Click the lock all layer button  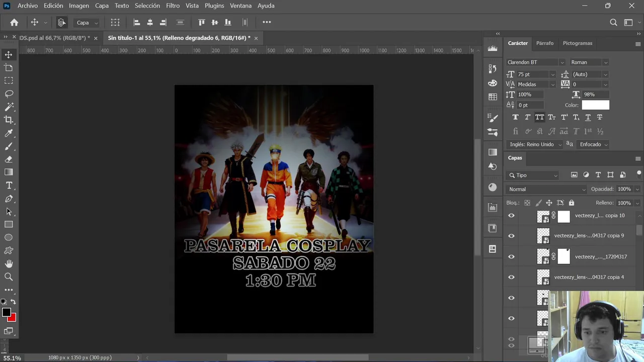pos(571,203)
